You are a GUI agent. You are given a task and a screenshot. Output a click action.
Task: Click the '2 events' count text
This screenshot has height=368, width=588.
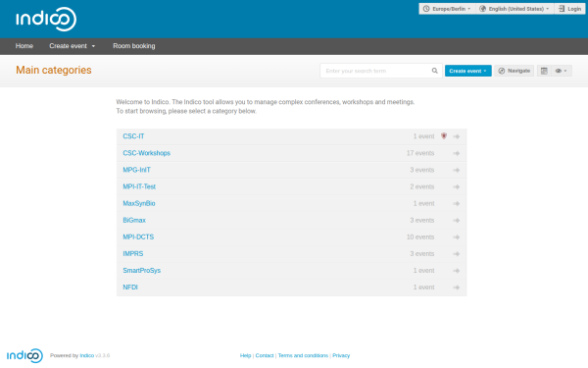click(x=422, y=186)
